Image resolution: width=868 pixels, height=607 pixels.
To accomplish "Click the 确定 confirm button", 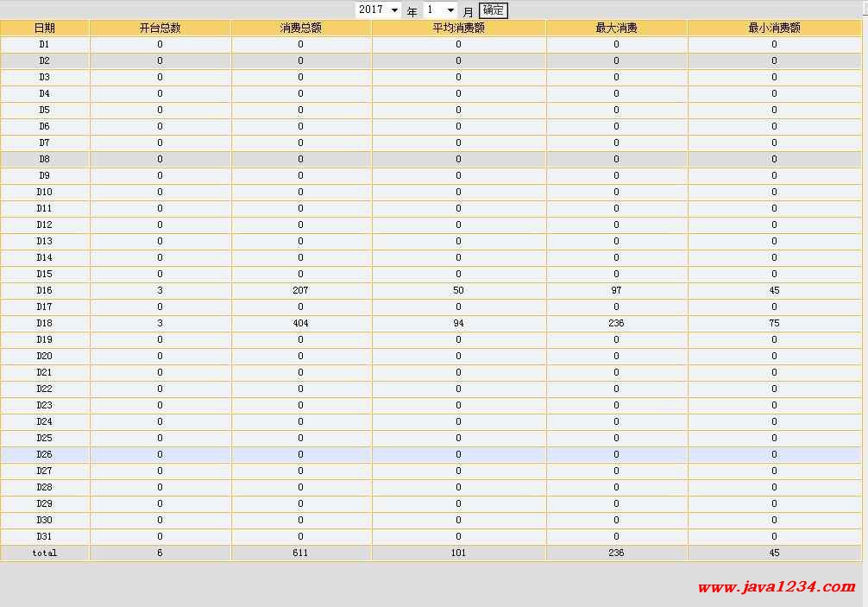I will [494, 10].
